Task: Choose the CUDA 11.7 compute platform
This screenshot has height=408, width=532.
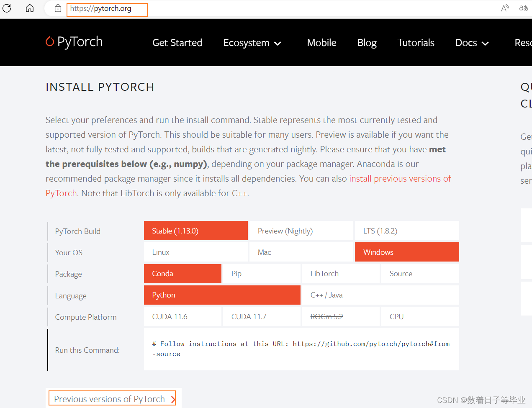Action: click(262, 316)
